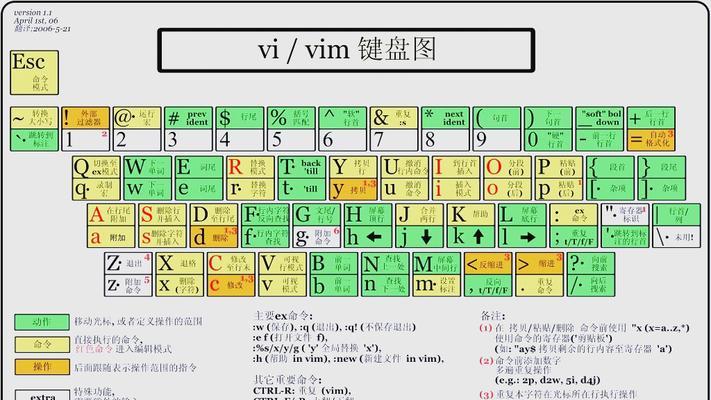711x400 pixels.
Task: Select the lowercase t 'till cell
Action: coord(302,189)
